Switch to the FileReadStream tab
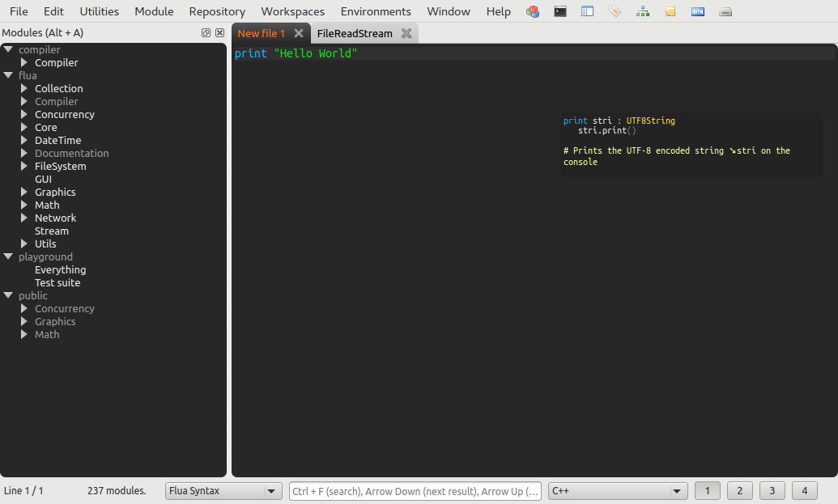This screenshot has height=504, width=838. coord(355,33)
